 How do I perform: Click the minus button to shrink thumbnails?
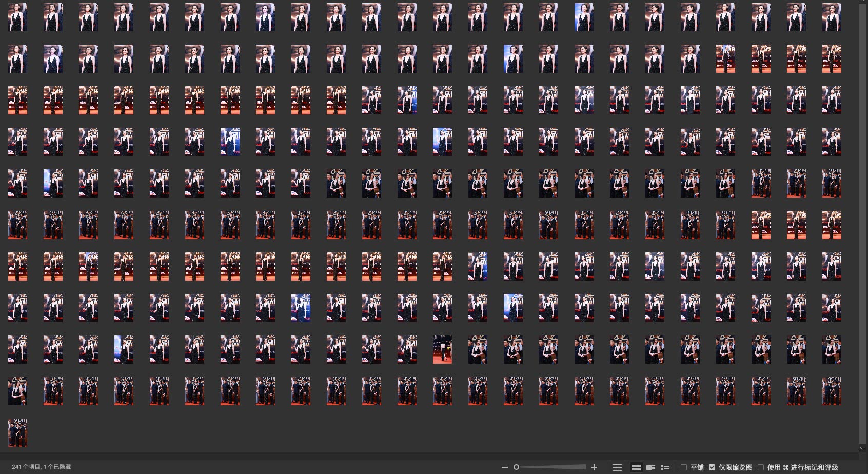point(504,467)
